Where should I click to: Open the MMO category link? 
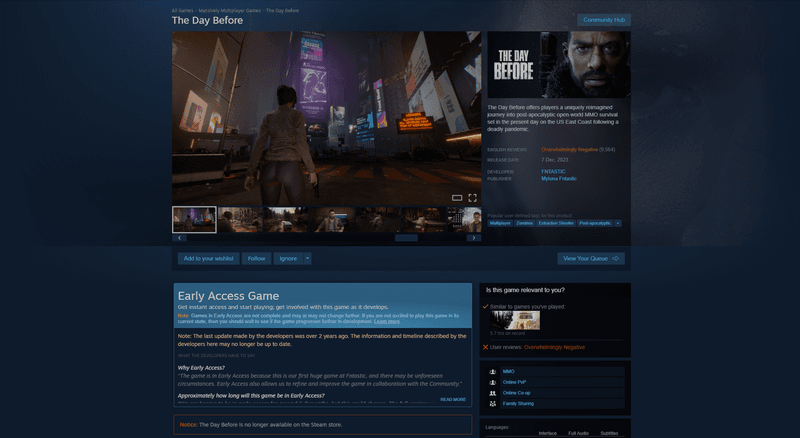click(508, 372)
